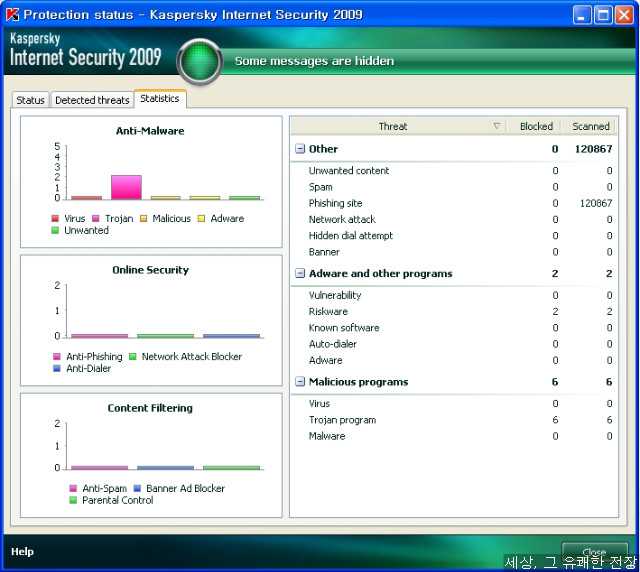Viewport: 640px width, 572px height.
Task: Select the Hidden dial attempt row
Action: (454, 236)
